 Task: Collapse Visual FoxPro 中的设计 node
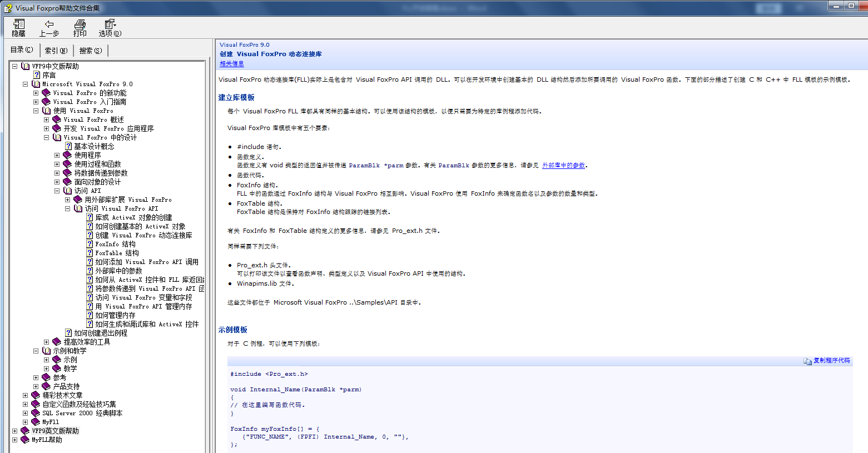point(46,137)
